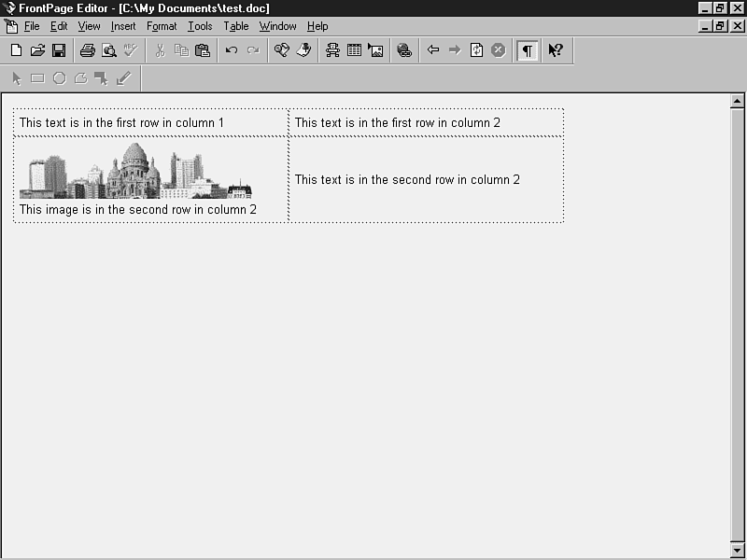The width and height of the screenshot is (747, 560).
Task: Toggle Show/Hide paragraph marks button
Action: pyautogui.click(x=528, y=50)
